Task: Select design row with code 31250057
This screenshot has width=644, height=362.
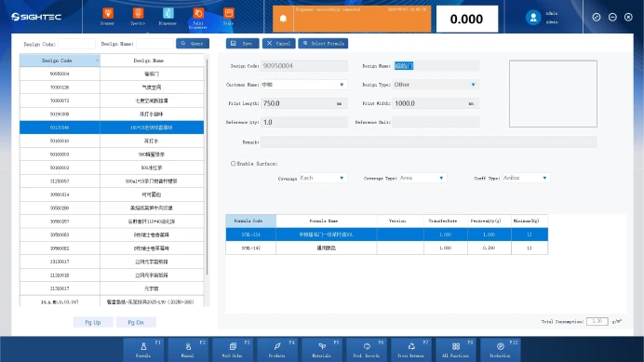Action: point(112,181)
